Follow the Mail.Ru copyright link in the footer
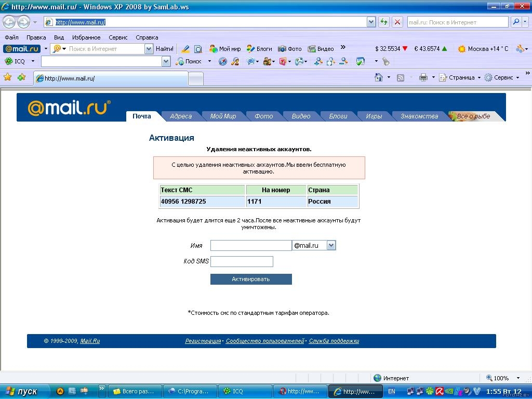This screenshot has height=399, width=532. click(x=90, y=341)
